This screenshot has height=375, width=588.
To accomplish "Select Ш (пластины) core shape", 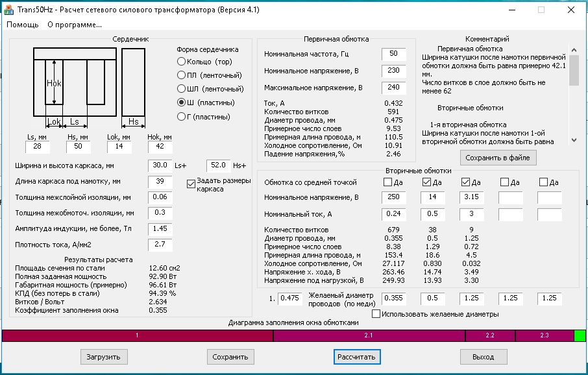I will 206,103.
